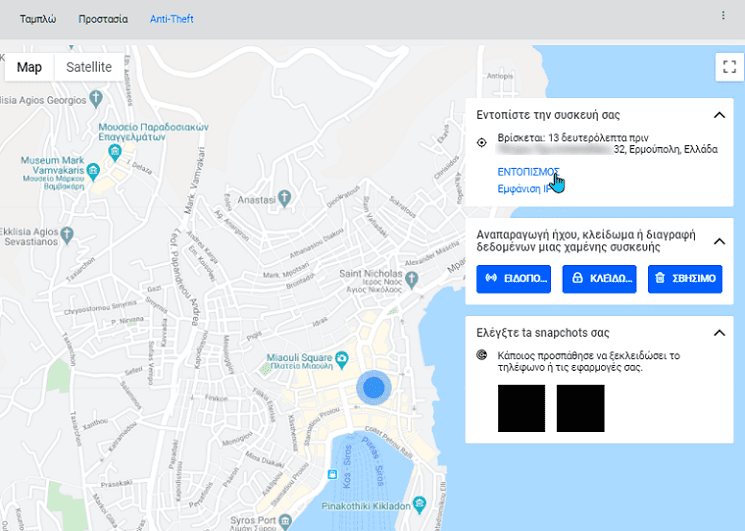
Task: Click the Agios Georgios church pin
Action: tap(96, 99)
